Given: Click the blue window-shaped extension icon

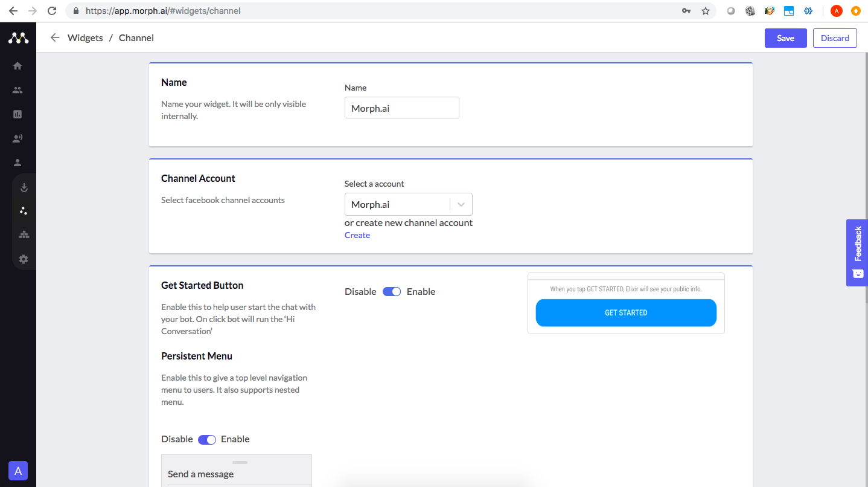Looking at the screenshot, I should tap(789, 11).
